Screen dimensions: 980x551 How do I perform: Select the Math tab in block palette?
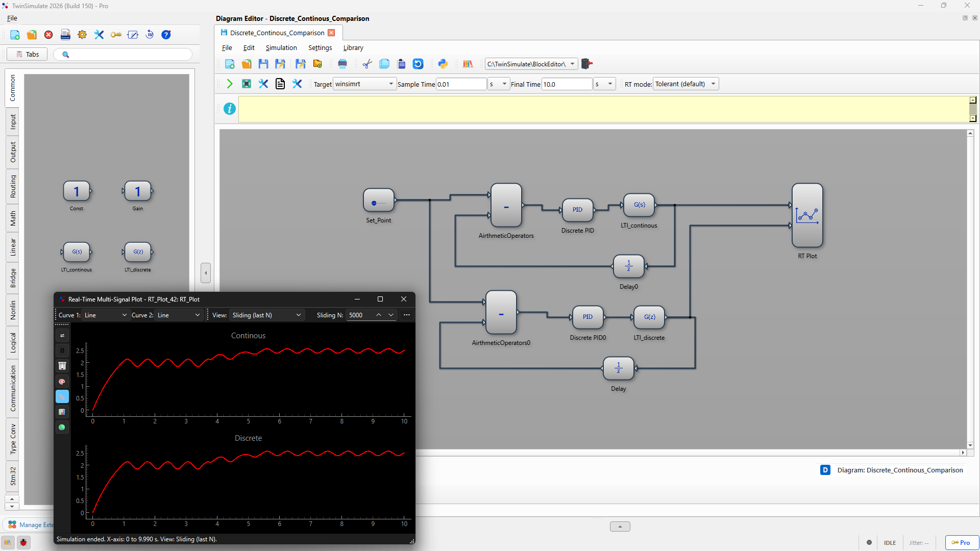point(13,218)
